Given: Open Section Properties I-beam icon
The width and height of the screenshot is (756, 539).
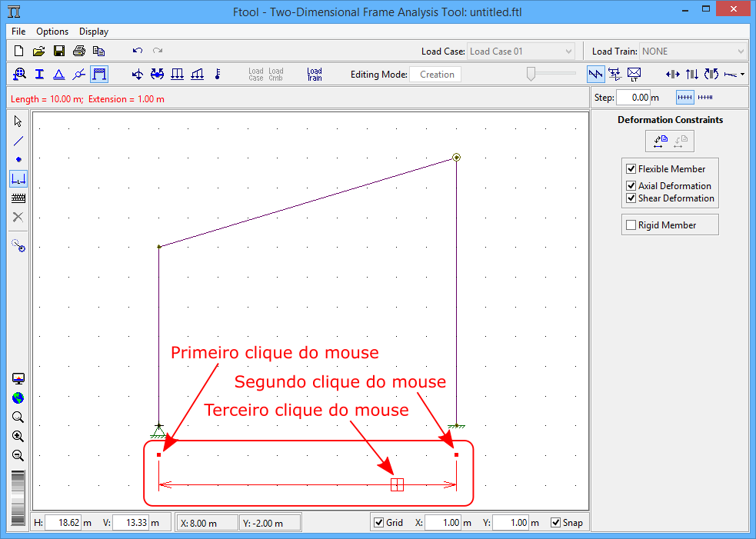Looking at the screenshot, I should click(x=39, y=75).
